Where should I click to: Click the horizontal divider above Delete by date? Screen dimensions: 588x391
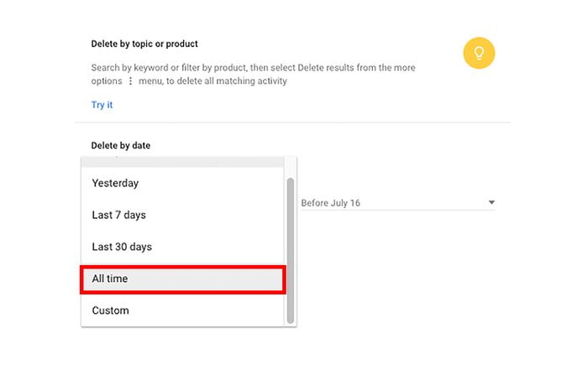click(x=294, y=123)
